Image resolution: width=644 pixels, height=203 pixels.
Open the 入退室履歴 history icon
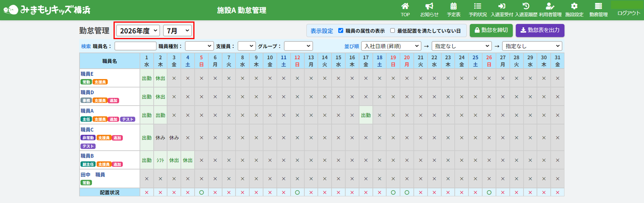(526, 10)
